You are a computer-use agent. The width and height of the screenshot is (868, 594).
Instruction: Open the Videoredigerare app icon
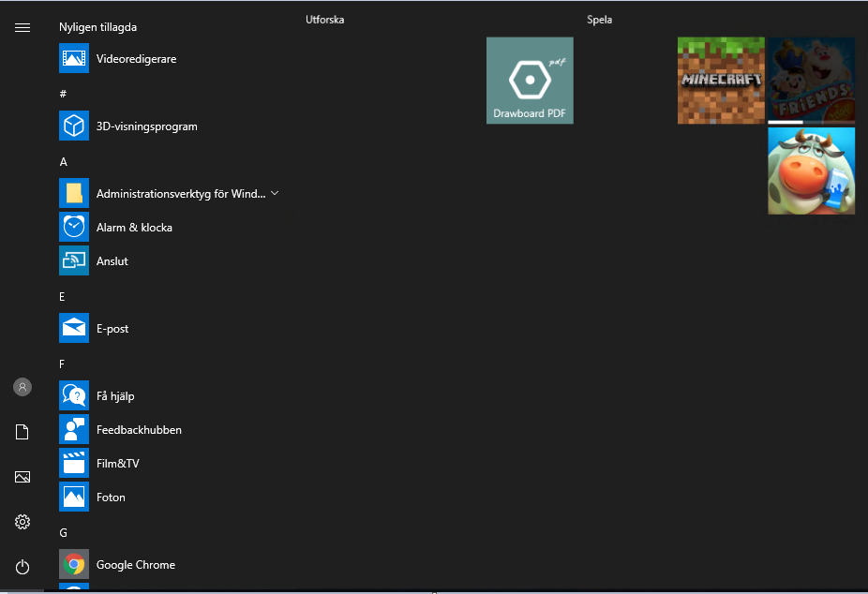tap(74, 59)
